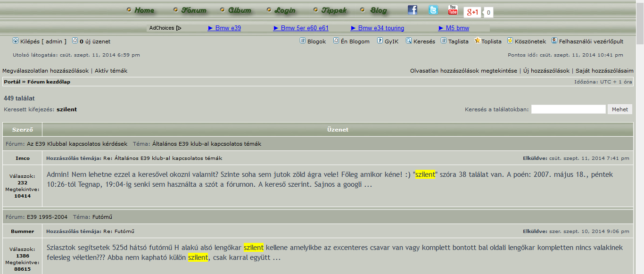View Megválaszolatlan hozzászólások link
The image size is (644, 274).
tap(46, 71)
